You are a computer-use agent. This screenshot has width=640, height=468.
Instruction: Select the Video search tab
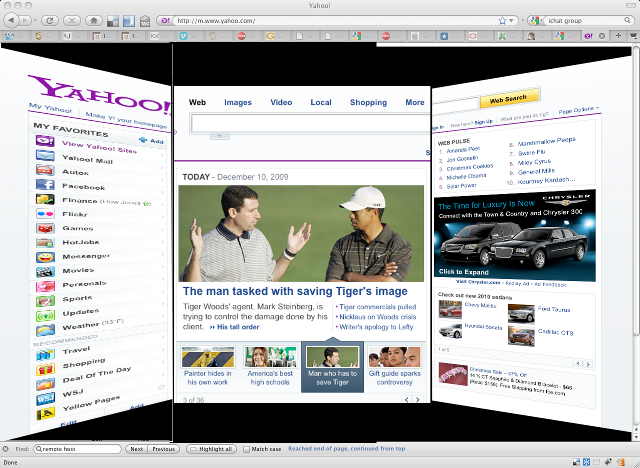tap(281, 102)
